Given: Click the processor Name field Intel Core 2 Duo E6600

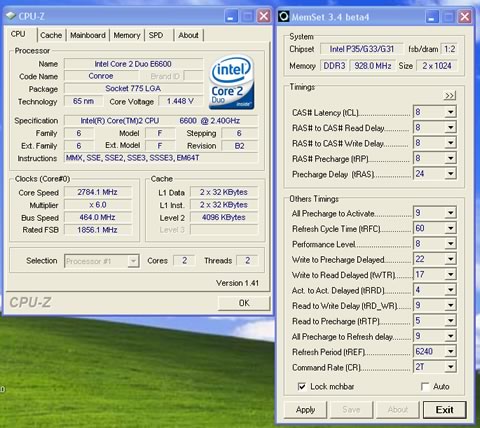Looking at the screenshot, I should [133, 64].
